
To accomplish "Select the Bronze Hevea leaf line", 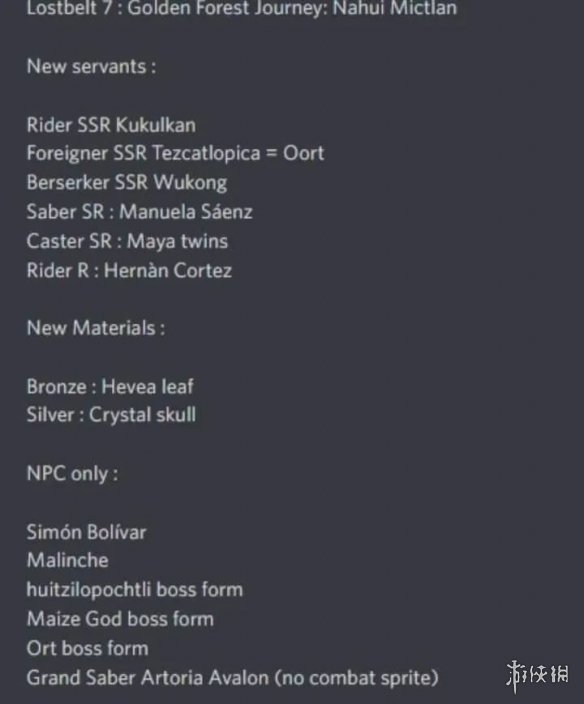I will [x=110, y=387].
